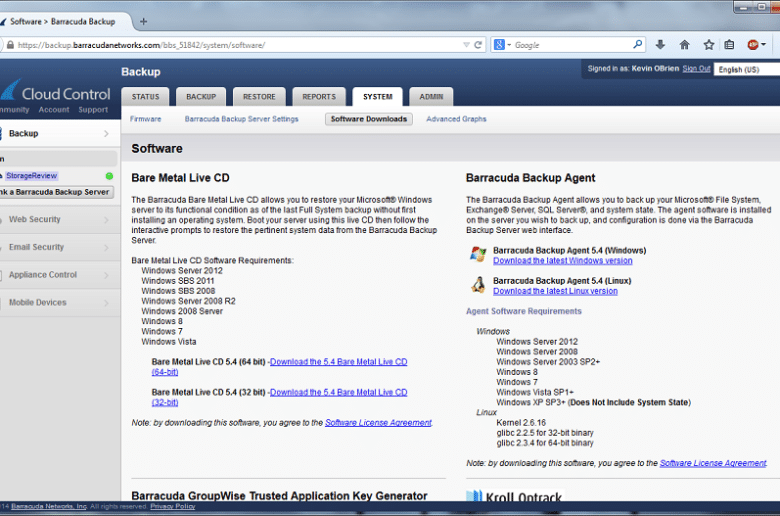Image resolution: width=780 pixels, height=516 pixels.
Task: Select the Software Downloads sub-tab
Action: 369,119
